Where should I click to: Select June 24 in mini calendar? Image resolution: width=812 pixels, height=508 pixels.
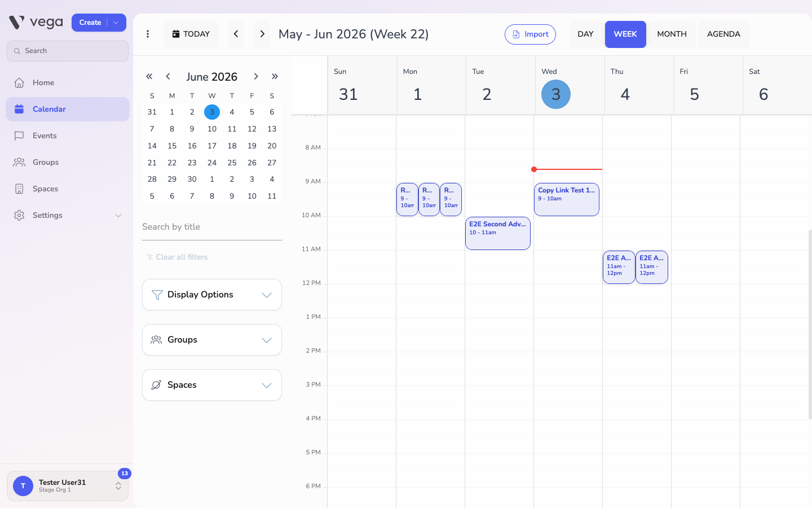point(212,163)
